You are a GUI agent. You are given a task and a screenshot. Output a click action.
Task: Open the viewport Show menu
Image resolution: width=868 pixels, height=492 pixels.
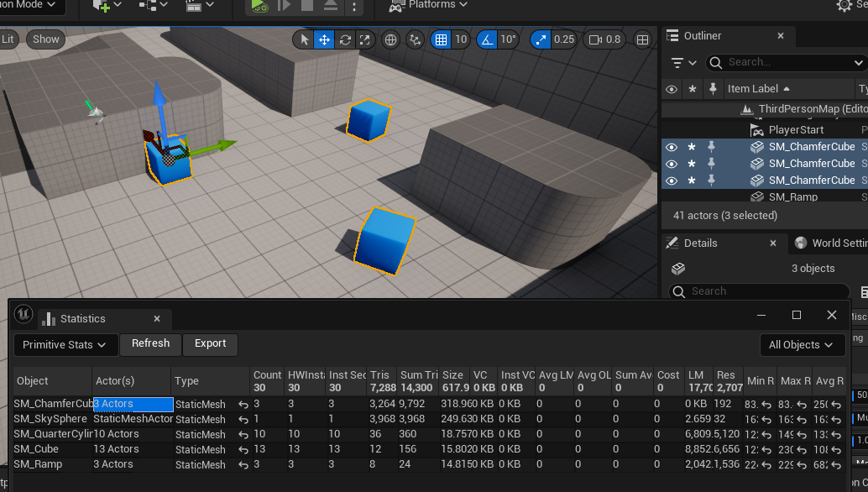click(46, 39)
